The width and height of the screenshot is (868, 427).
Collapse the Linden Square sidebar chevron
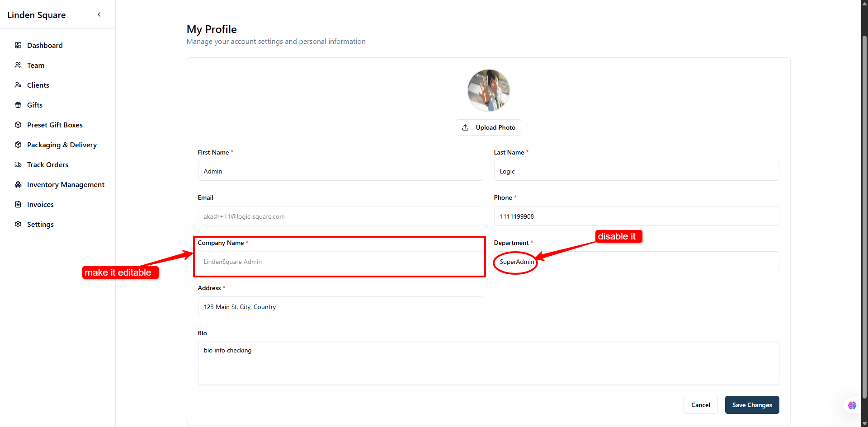pyautogui.click(x=99, y=14)
